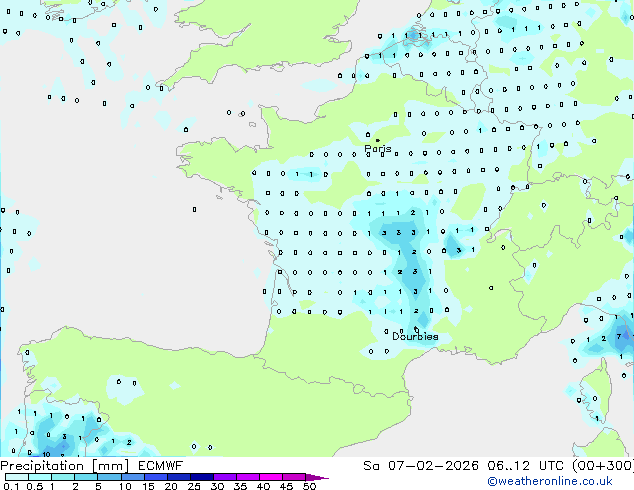
Task: Click the legend value '25'
Action: (x=194, y=486)
